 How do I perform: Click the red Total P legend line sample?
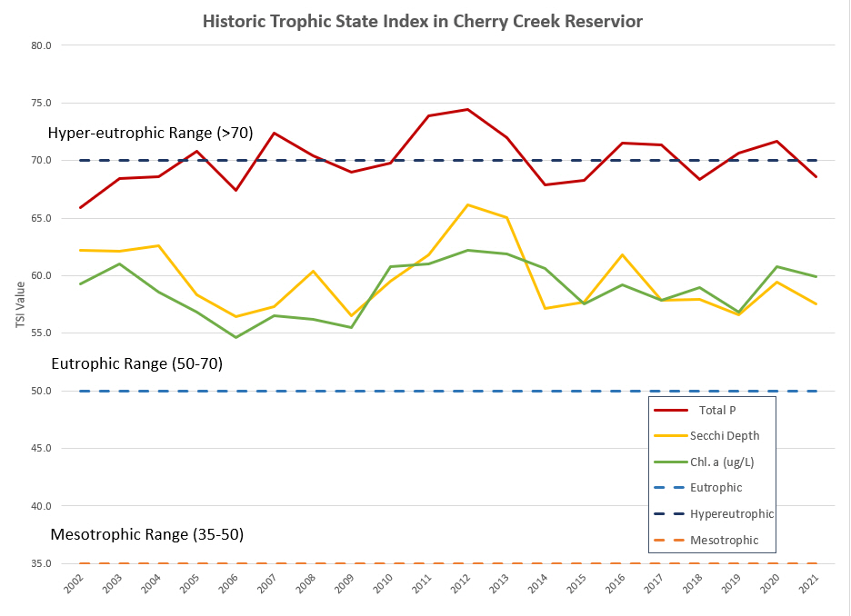pos(670,411)
